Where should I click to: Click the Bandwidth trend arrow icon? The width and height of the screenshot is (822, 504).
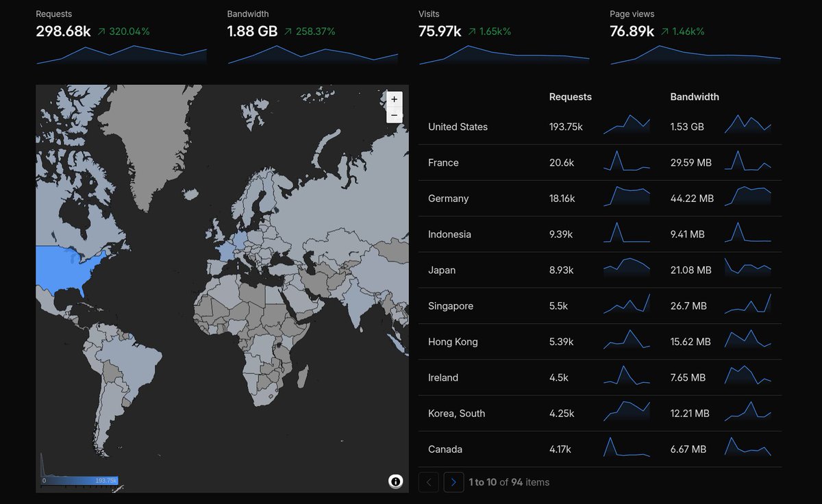coord(288,32)
